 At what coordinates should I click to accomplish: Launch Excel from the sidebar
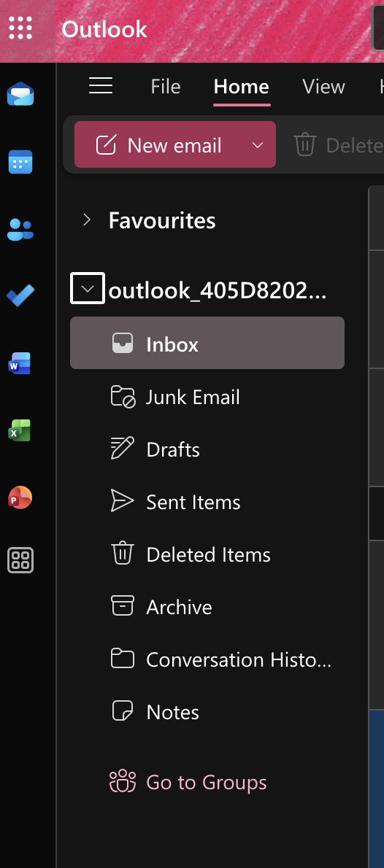(x=20, y=430)
